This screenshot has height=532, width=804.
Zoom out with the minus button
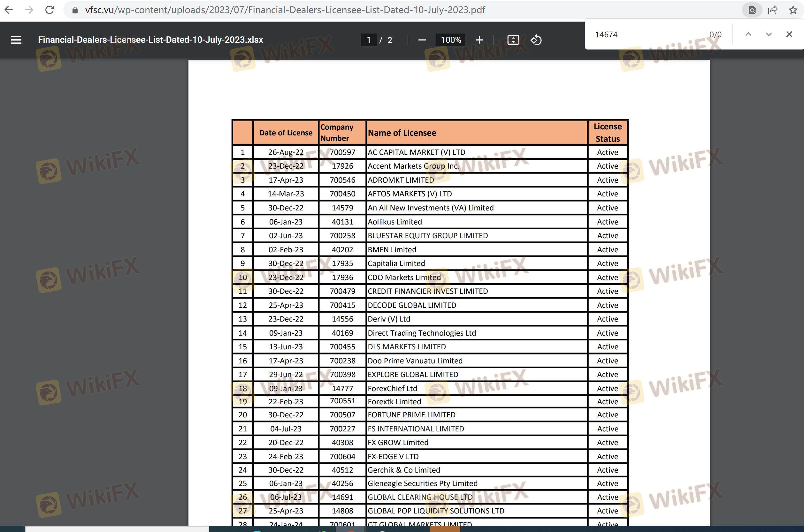tap(422, 40)
